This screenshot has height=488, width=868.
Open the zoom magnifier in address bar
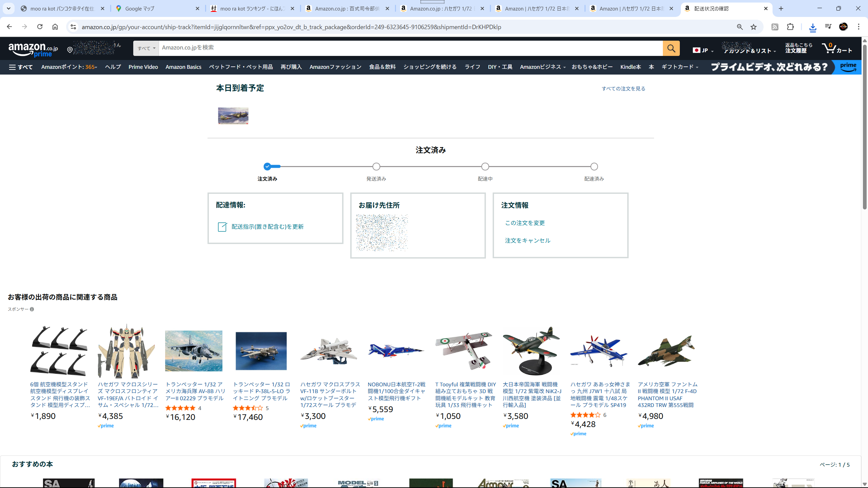click(x=740, y=27)
